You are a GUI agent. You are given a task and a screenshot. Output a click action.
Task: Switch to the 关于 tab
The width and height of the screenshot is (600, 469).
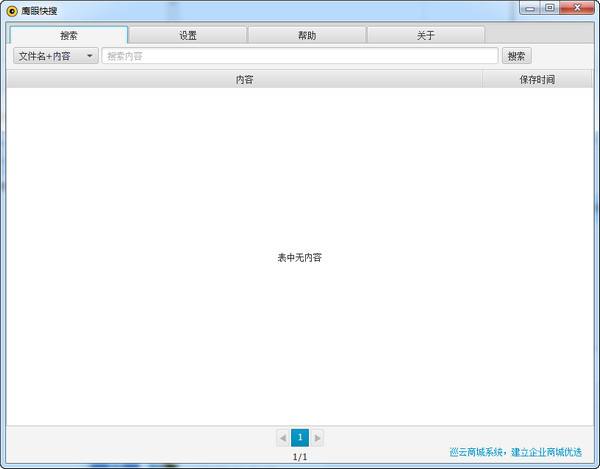click(x=426, y=36)
